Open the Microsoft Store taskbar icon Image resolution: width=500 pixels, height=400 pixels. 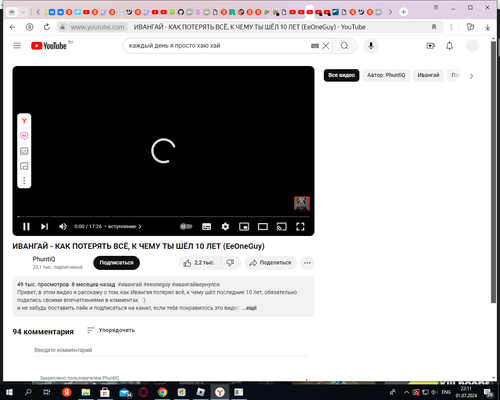point(105,392)
